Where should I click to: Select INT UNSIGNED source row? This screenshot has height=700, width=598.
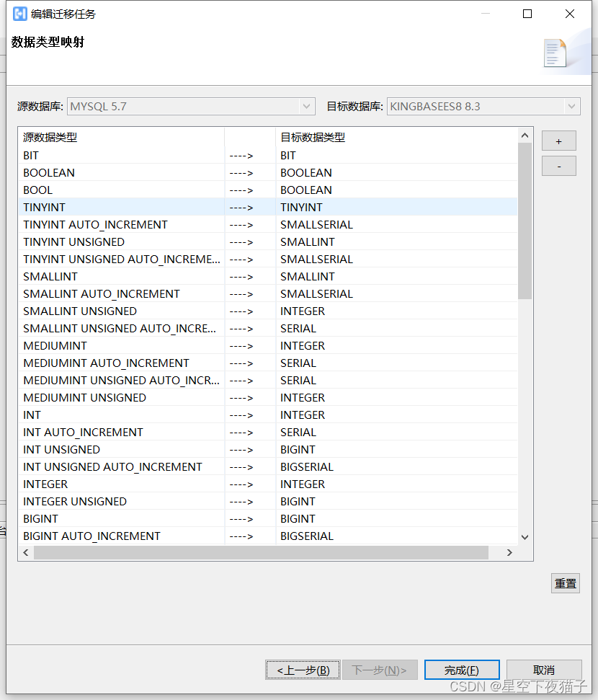coord(121,450)
